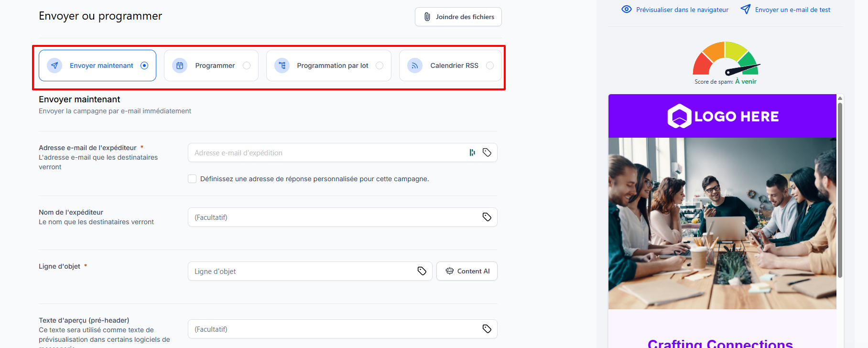Click the calendar icon for Programmer
Image resolution: width=868 pixels, height=348 pixels.
click(x=180, y=65)
